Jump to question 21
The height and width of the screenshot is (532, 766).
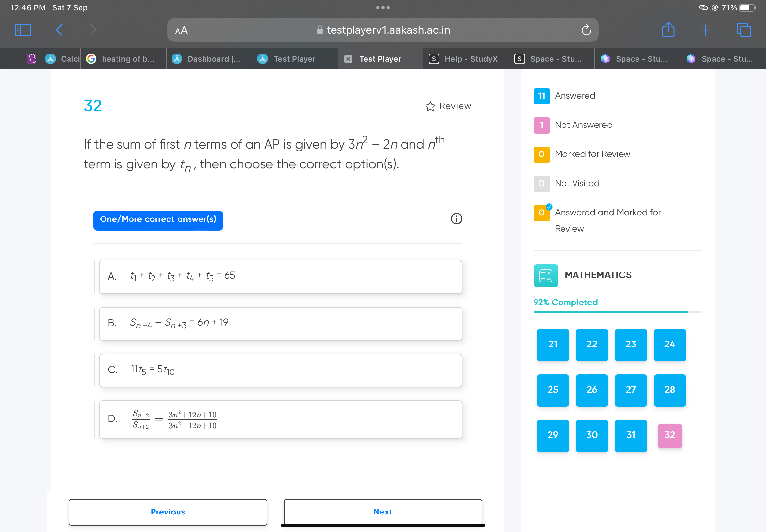click(552, 345)
